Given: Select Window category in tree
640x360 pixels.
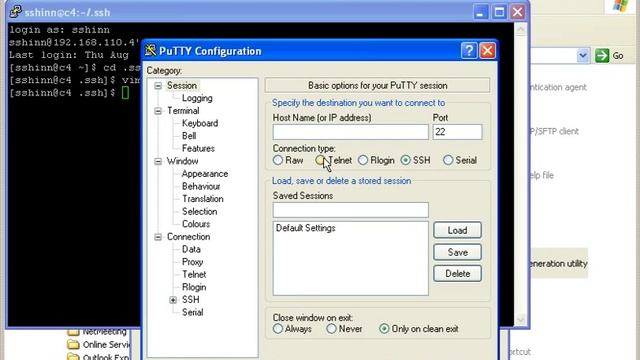Looking at the screenshot, I should [x=182, y=161].
